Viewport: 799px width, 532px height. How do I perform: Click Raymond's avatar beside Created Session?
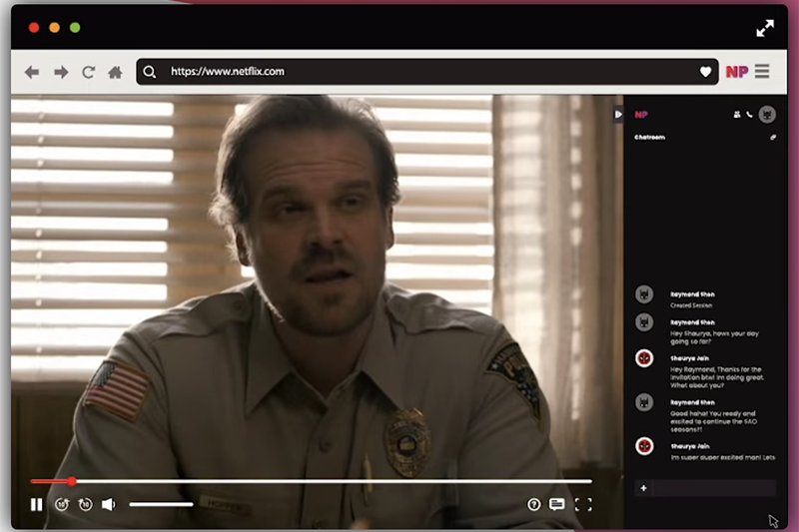tap(644, 294)
